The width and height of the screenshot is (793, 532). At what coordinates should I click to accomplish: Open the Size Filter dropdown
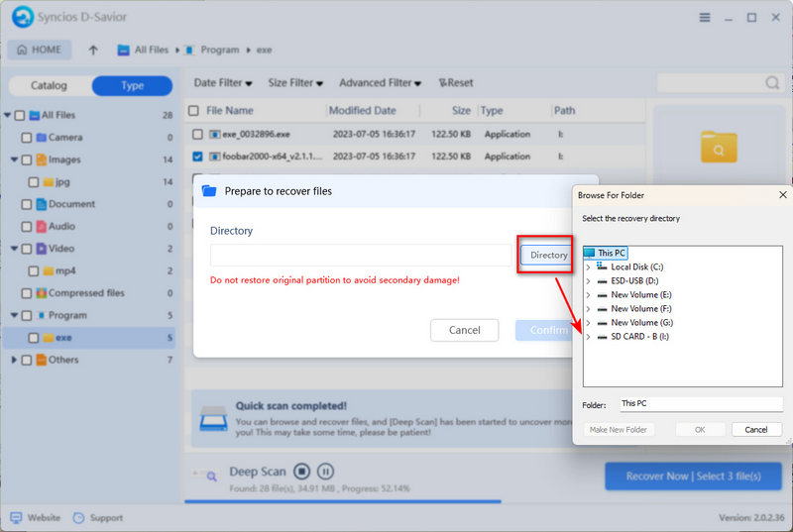point(295,83)
